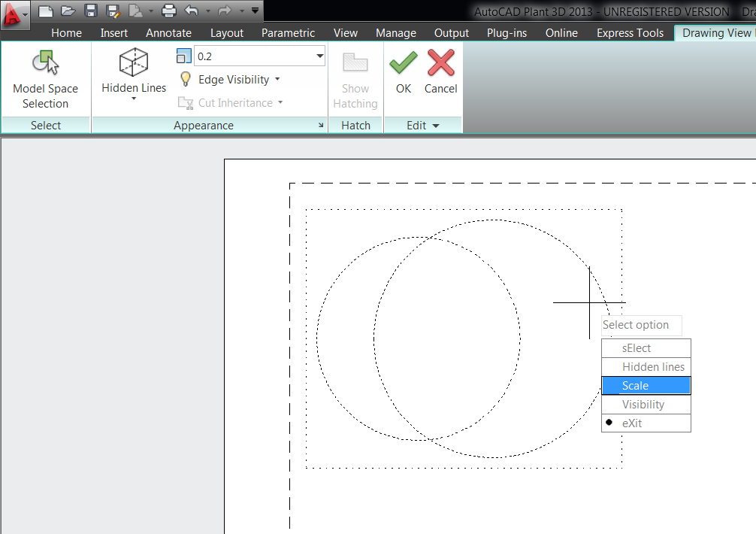Expand Customize Quick Access Toolbar menu
Screen dimensions: 756x534
[255, 10]
